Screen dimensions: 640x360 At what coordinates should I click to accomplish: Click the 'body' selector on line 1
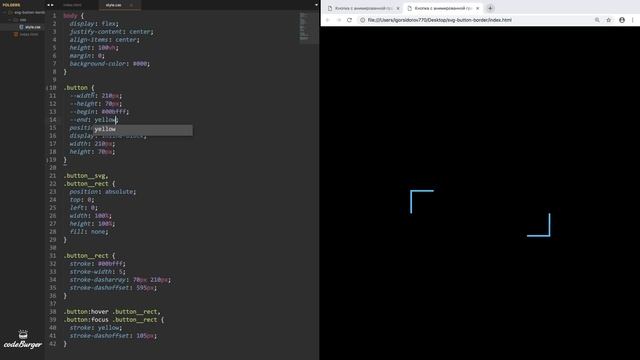[x=70, y=16]
